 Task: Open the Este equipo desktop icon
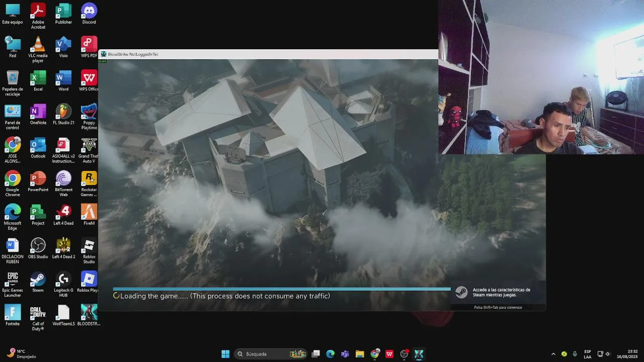tap(13, 14)
